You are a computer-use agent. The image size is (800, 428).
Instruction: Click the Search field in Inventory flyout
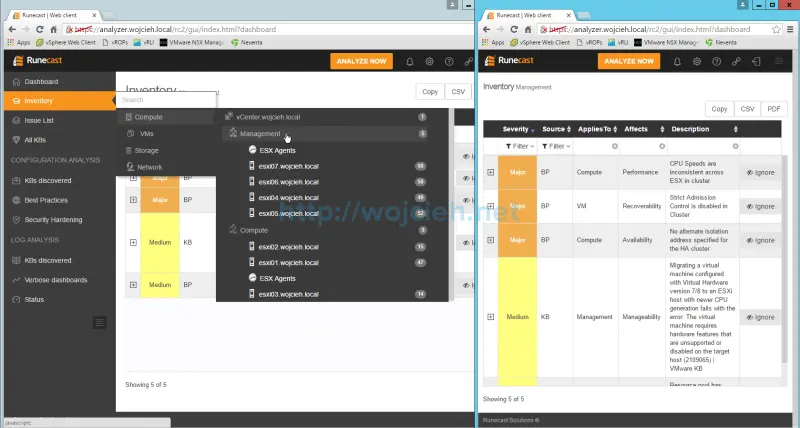point(165,100)
